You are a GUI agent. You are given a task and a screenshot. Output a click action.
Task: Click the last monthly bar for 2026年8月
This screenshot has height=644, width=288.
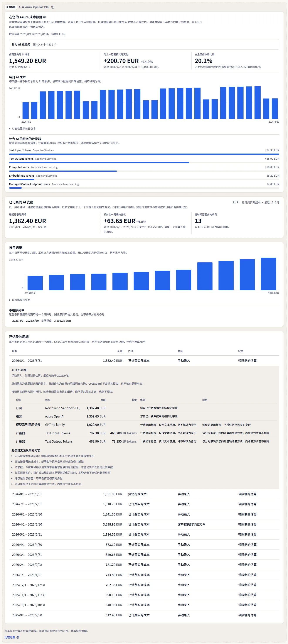point(268,274)
